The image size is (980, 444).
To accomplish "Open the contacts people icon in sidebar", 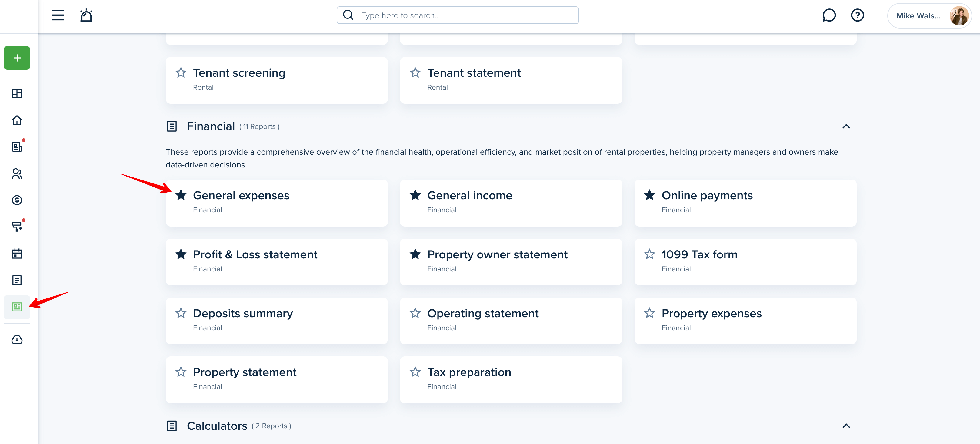I will (x=17, y=174).
